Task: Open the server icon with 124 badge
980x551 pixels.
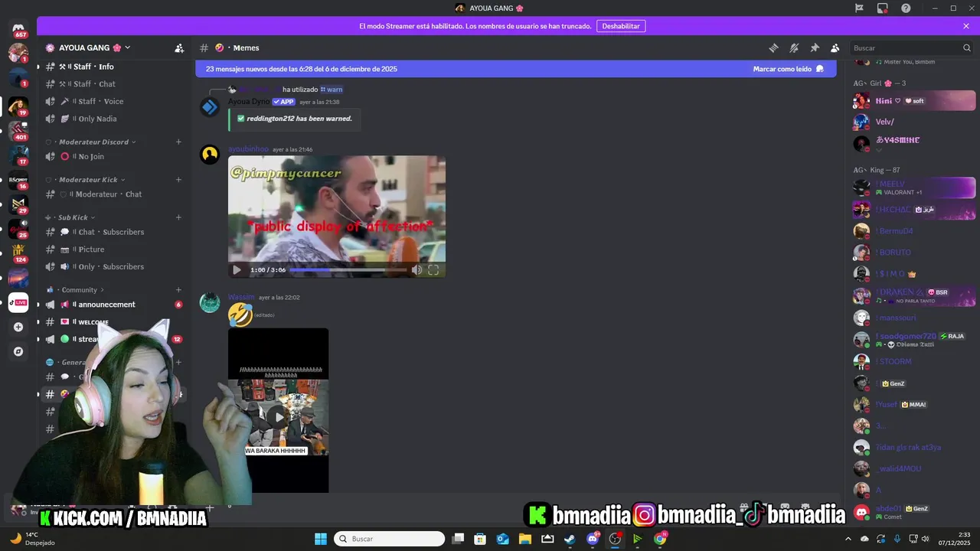Action: [18, 253]
